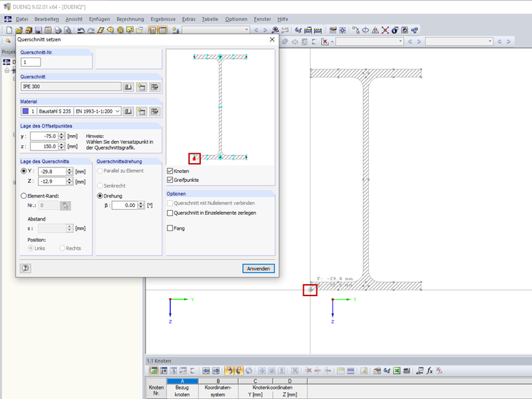
Task: Click column B Koordinatensystem header
Action: pos(218,381)
